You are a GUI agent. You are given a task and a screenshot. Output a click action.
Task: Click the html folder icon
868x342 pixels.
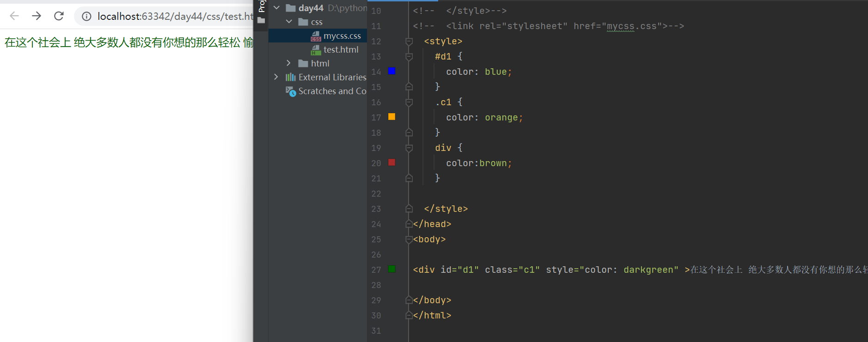pyautogui.click(x=303, y=63)
